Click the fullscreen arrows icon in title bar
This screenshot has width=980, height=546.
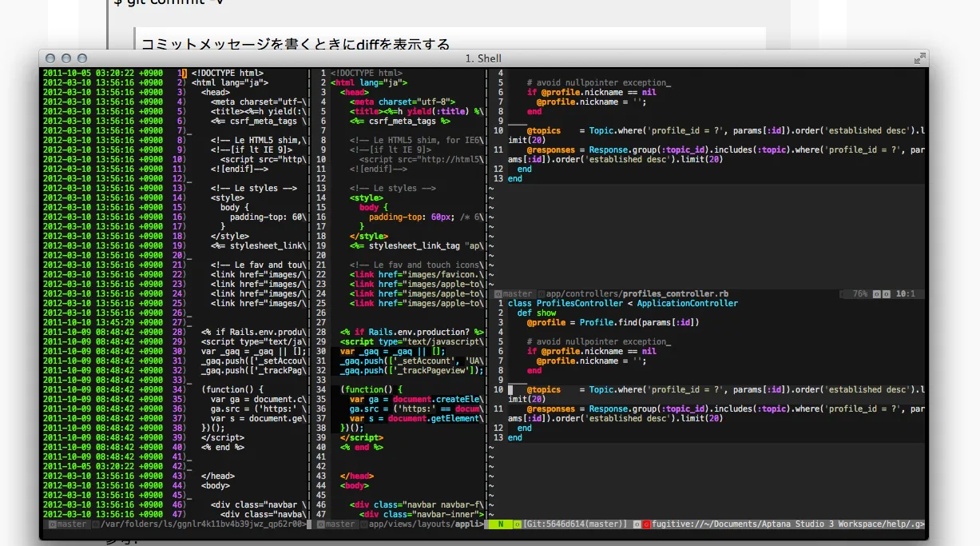pyautogui.click(x=920, y=58)
